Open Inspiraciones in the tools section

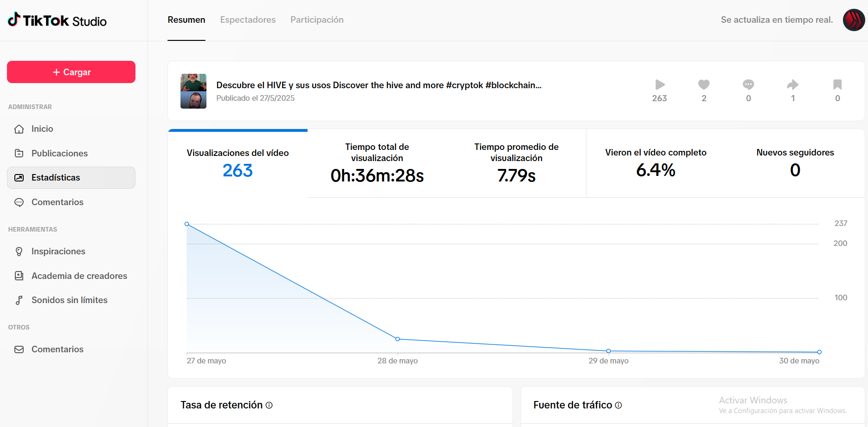pyautogui.click(x=71, y=252)
